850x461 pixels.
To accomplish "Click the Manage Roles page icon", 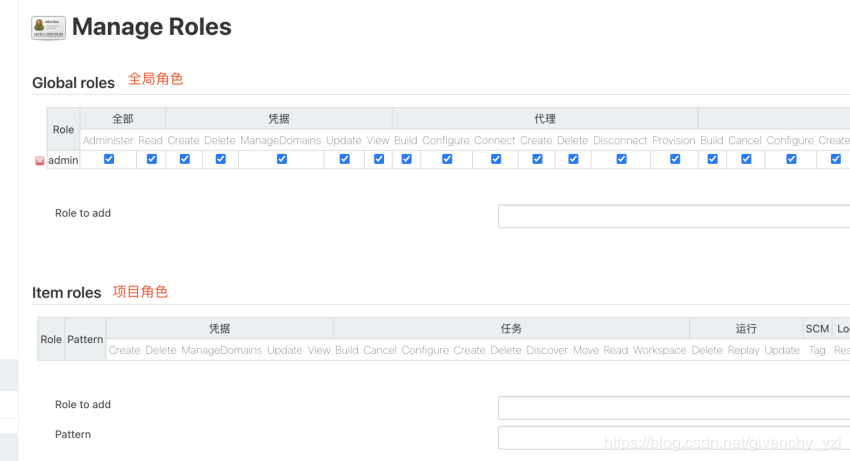I will pos(48,28).
